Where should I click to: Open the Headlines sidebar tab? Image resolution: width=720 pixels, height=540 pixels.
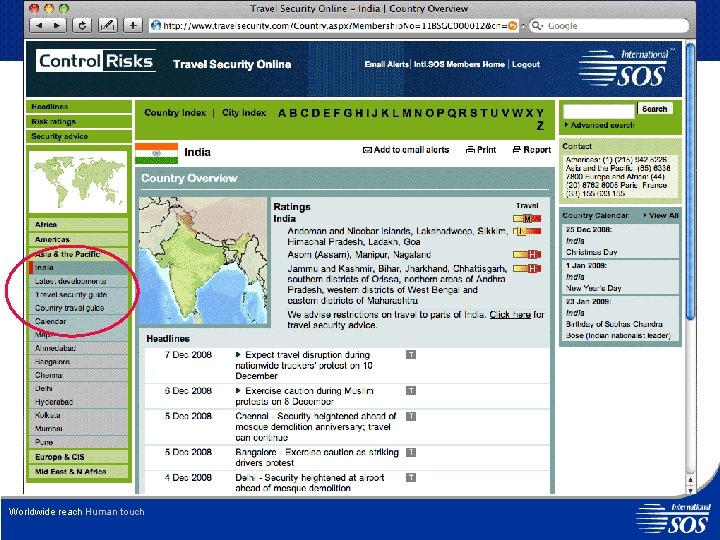pos(79,107)
